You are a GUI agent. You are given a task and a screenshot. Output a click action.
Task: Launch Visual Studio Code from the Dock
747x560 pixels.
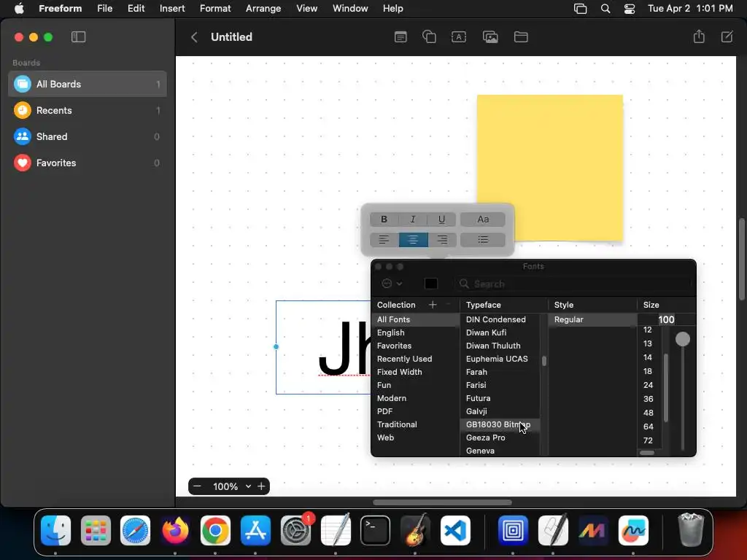(455, 530)
